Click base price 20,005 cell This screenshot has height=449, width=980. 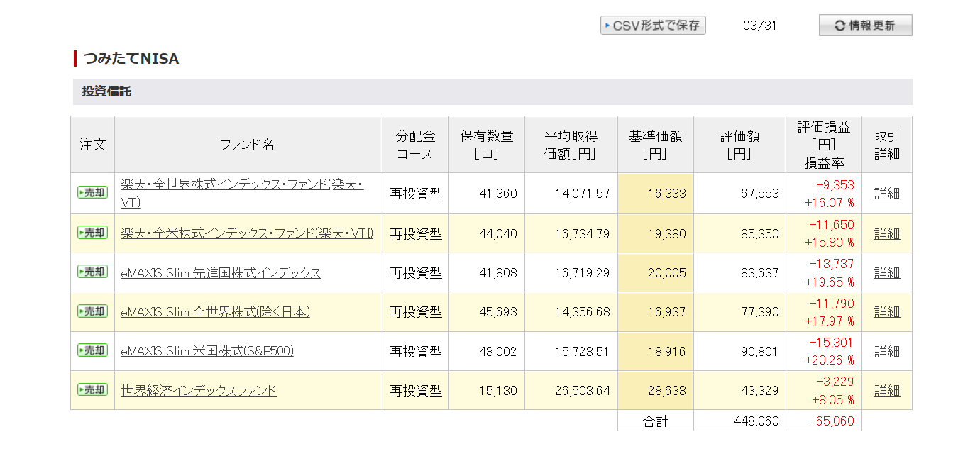click(656, 272)
